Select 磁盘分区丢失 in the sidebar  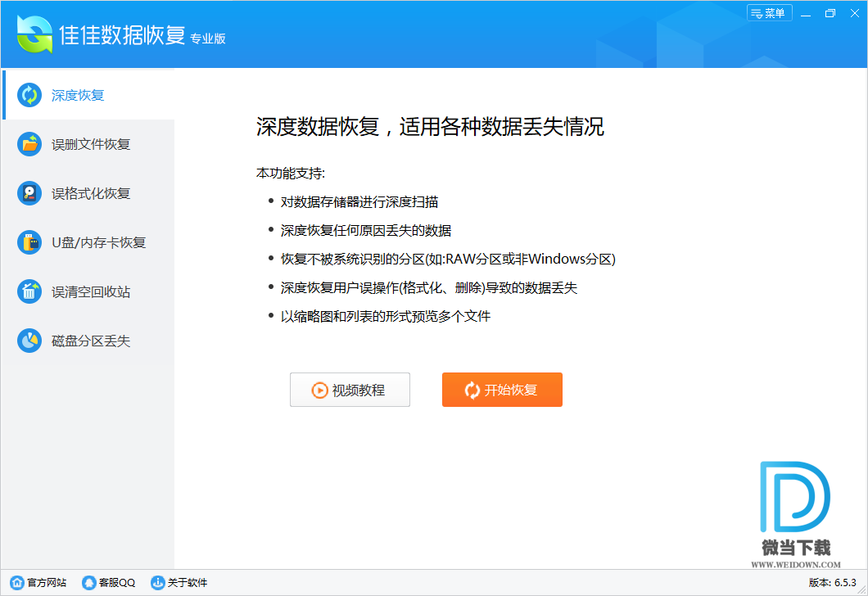[88, 341]
